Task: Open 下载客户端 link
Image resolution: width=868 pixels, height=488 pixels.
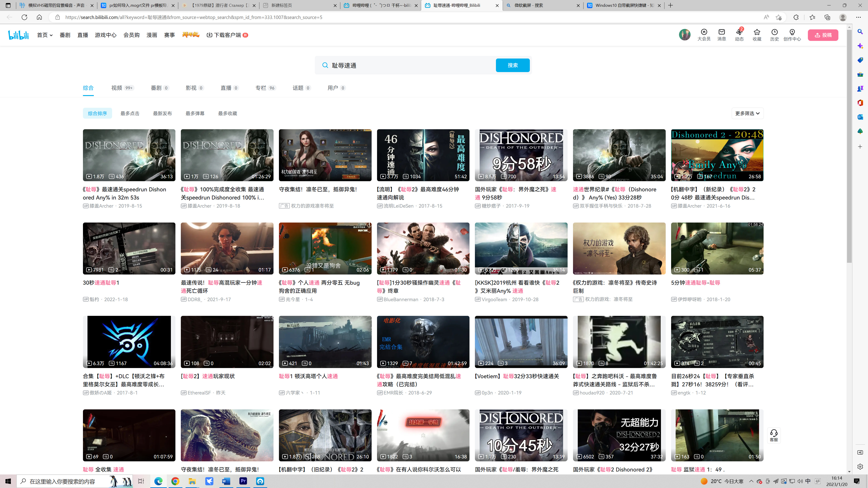Action: pyautogui.click(x=227, y=35)
